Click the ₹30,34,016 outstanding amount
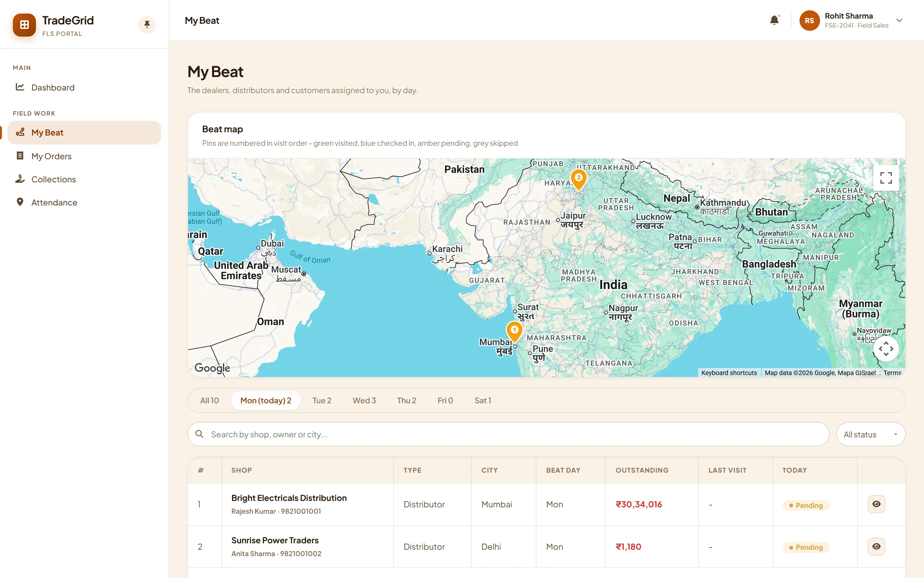Viewport: 924px width, 578px height. click(x=639, y=504)
